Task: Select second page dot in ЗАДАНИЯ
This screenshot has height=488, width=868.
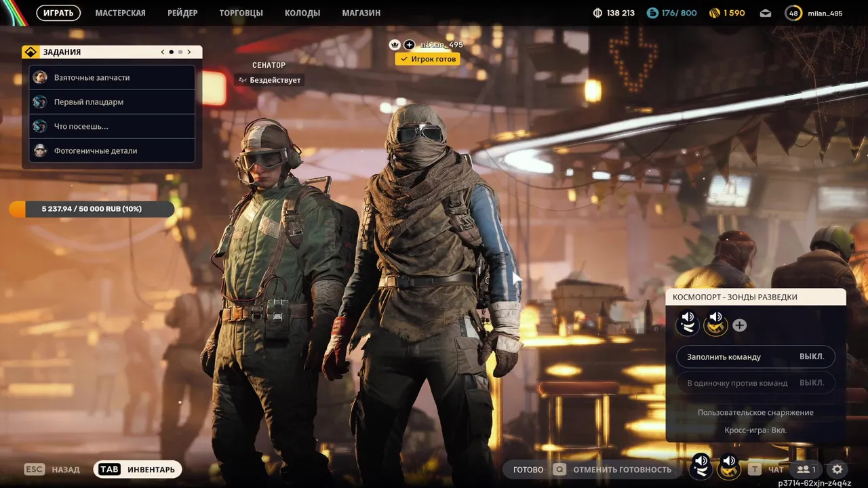Action: [180, 52]
